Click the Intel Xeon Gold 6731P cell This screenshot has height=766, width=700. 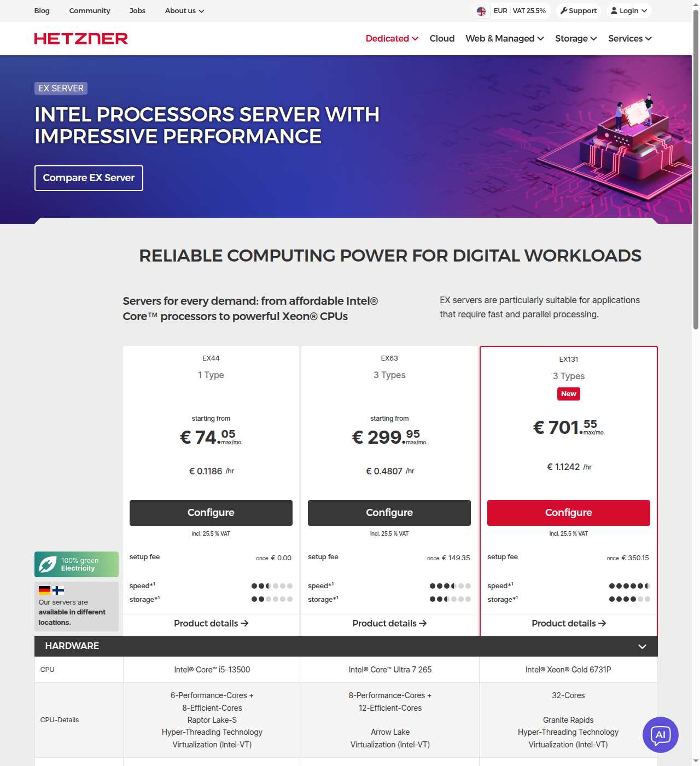point(568,670)
